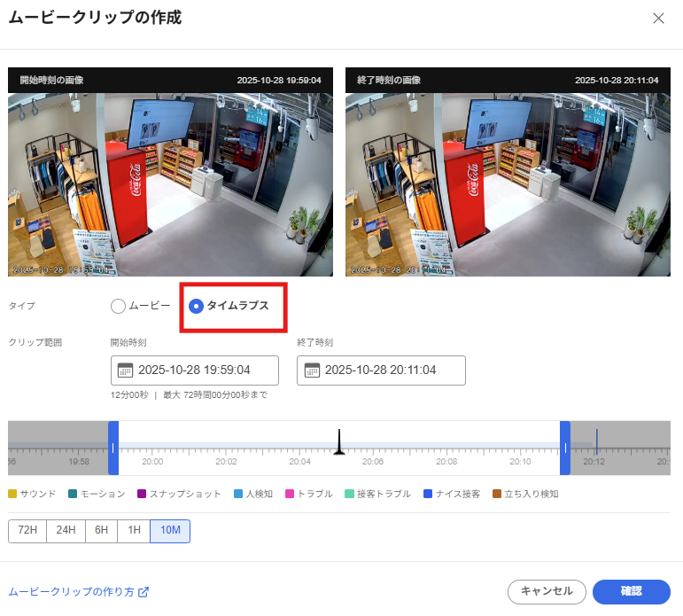Switch timeline zoom to 6H
This screenshot has width=683, height=616.
pos(102,531)
